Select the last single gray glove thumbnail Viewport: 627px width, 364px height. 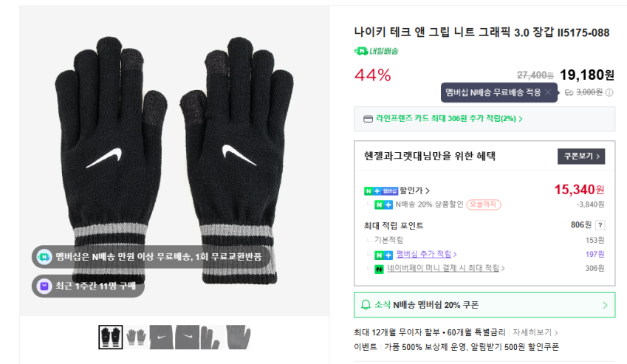(x=239, y=337)
